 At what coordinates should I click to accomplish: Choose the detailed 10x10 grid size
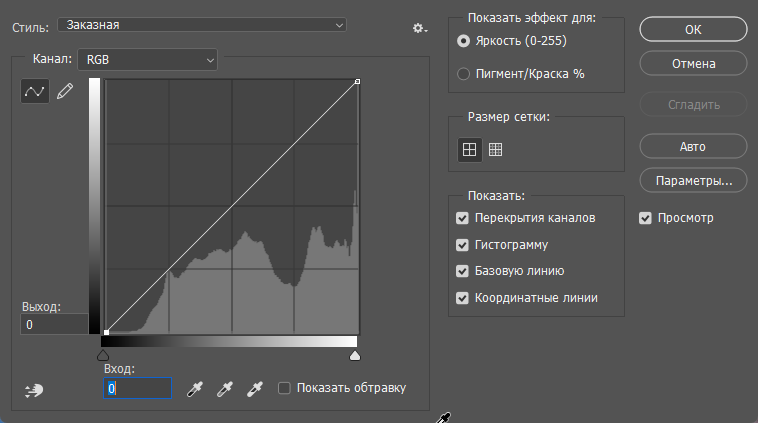pos(496,149)
